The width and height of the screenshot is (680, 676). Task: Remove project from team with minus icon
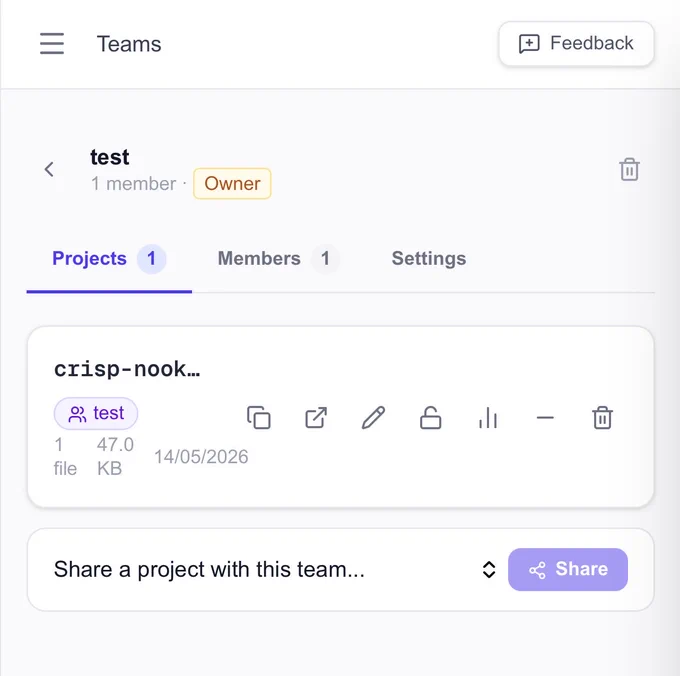545,418
